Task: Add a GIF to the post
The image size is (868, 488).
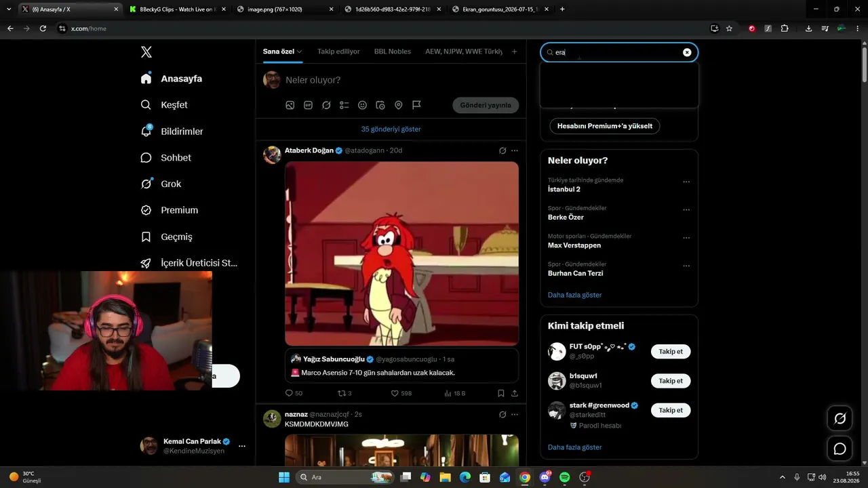Action: pos(308,105)
